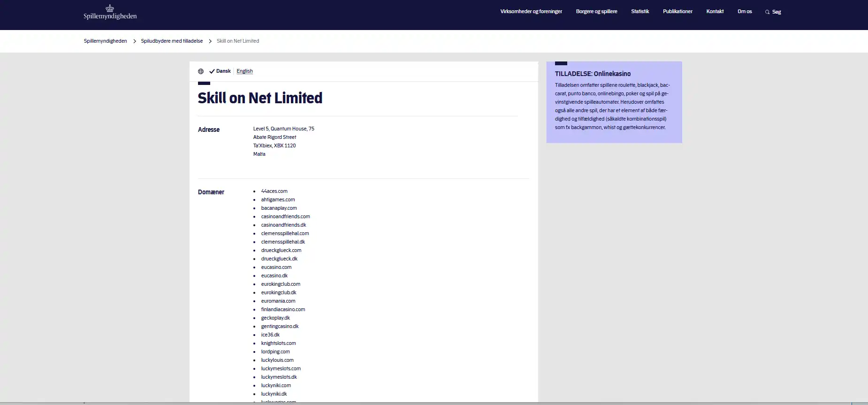
Task: Click the luckyniki.com domain entry
Action: click(x=276, y=386)
